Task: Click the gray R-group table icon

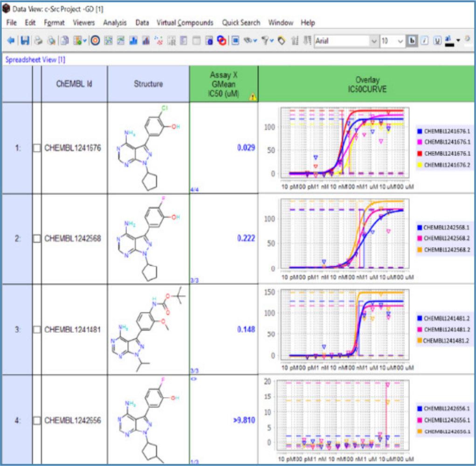Action: (x=171, y=41)
